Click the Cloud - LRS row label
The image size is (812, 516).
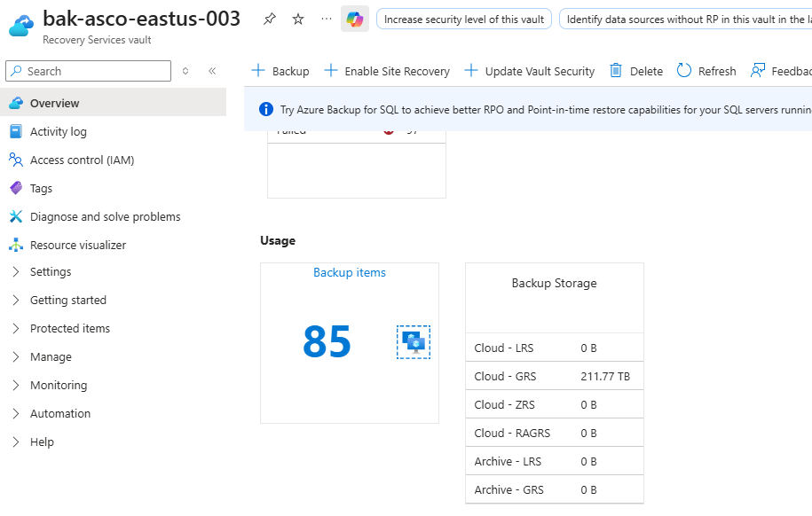pyautogui.click(x=503, y=348)
